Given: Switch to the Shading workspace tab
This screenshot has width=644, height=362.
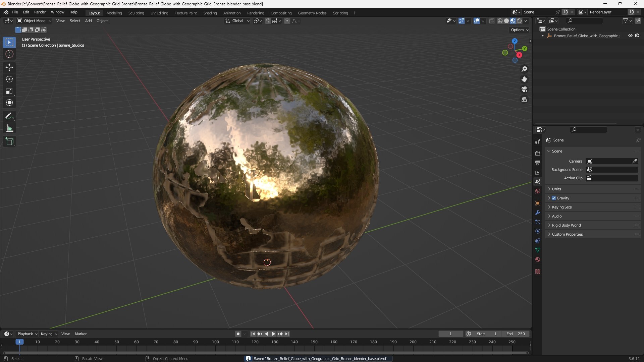Looking at the screenshot, I should click(x=210, y=13).
